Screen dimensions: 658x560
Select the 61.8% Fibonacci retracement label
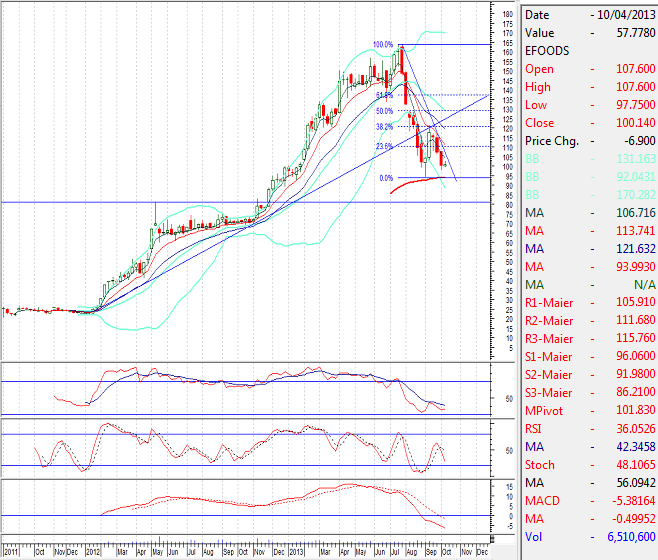coord(383,95)
